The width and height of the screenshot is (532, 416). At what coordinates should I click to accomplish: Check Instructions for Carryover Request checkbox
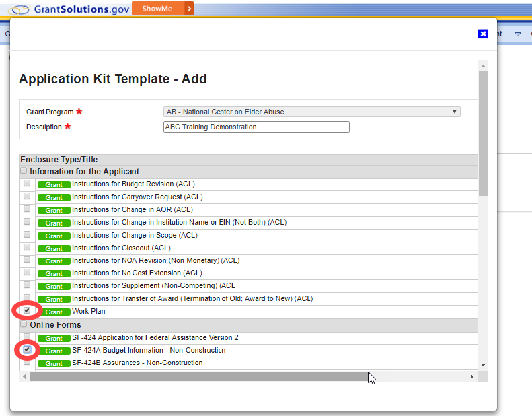point(27,196)
